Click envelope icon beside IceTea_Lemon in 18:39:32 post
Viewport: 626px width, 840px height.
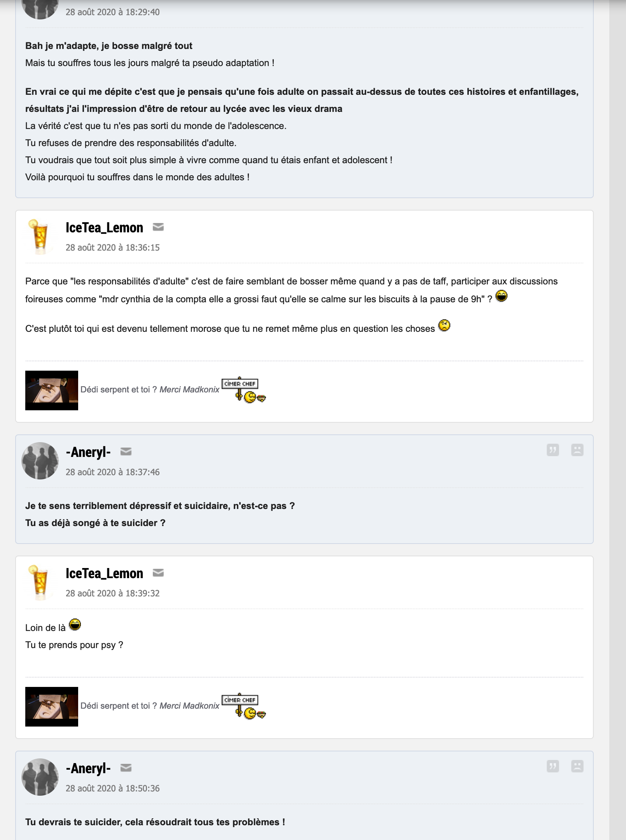[158, 573]
